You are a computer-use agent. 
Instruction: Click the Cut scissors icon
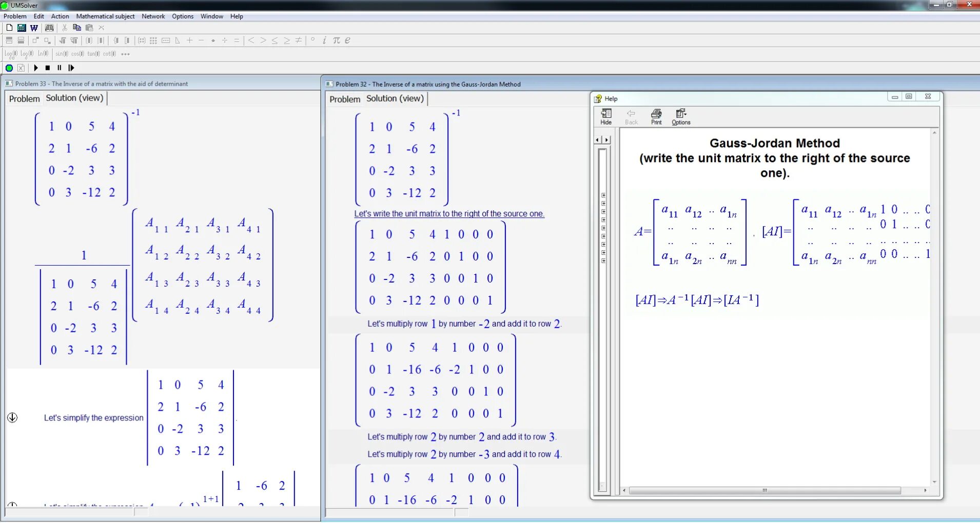click(65, 28)
